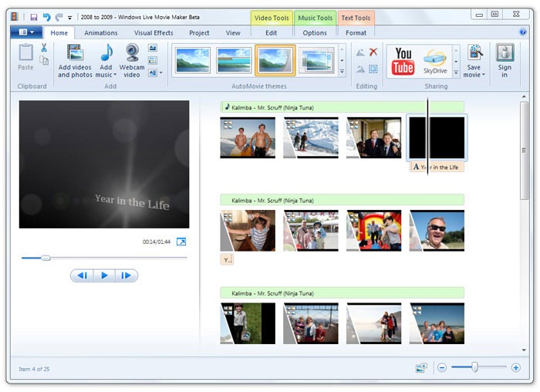Click the Save icon in title bar
The width and height of the screenshot is (540, 392).
click(34, 17)
